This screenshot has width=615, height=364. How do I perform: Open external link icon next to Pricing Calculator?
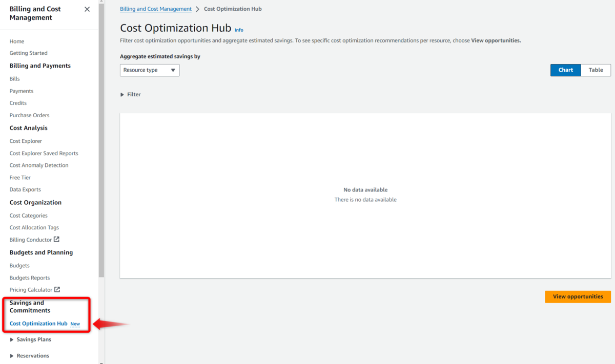57,289
